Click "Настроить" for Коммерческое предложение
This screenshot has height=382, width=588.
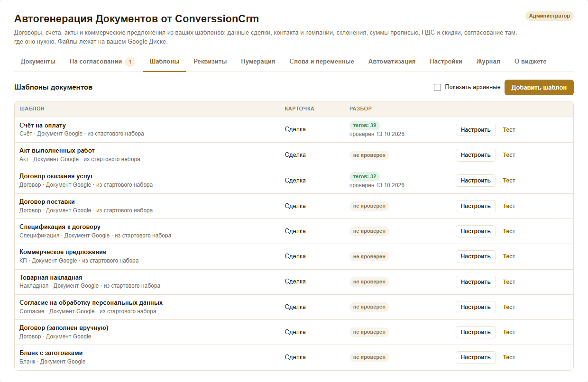tap(476, 256)
